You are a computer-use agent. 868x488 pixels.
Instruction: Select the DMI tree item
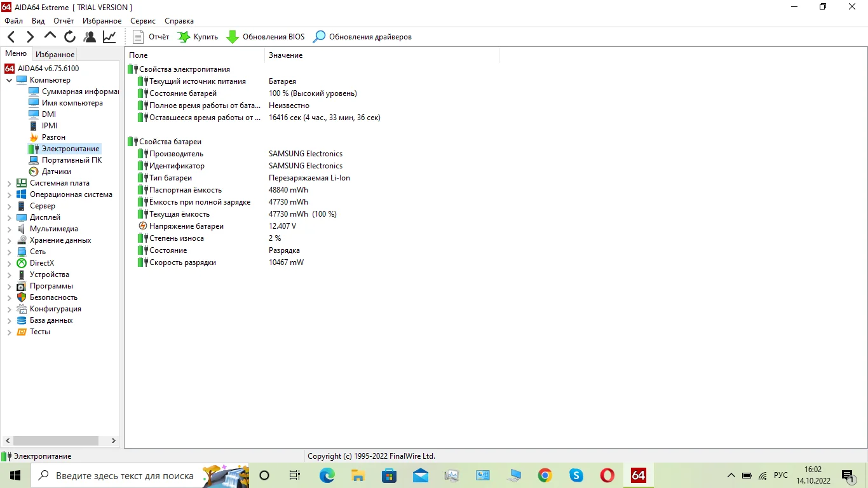click(43, 114)
